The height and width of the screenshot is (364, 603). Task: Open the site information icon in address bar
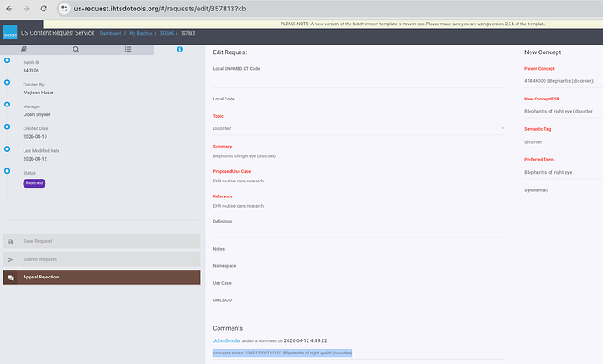[64, 9]
